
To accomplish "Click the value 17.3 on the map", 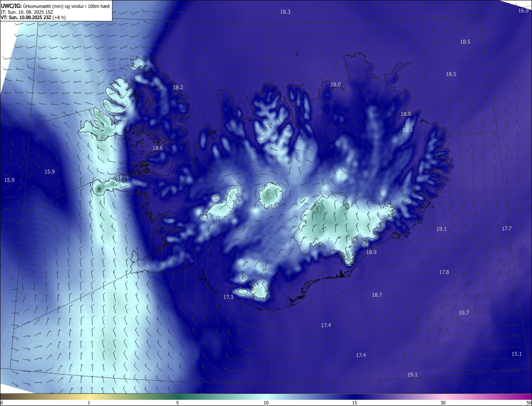I will [x=228, y=297].
